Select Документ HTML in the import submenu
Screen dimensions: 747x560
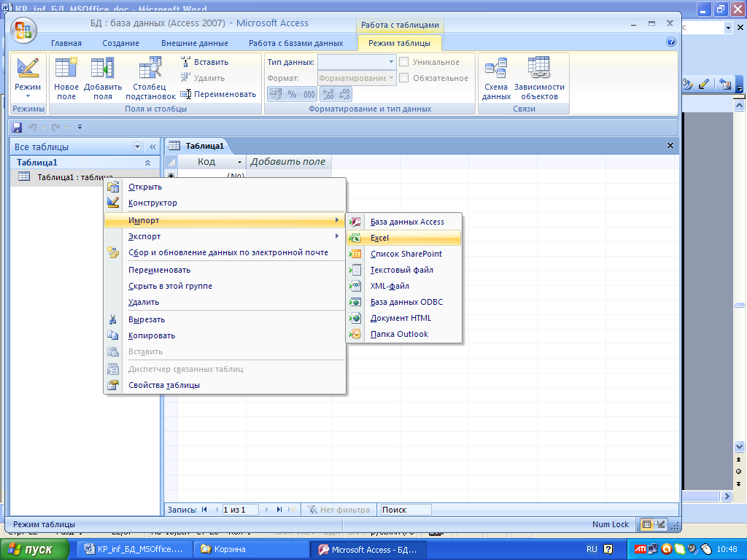pyautogui.click(x=404, y=318)
